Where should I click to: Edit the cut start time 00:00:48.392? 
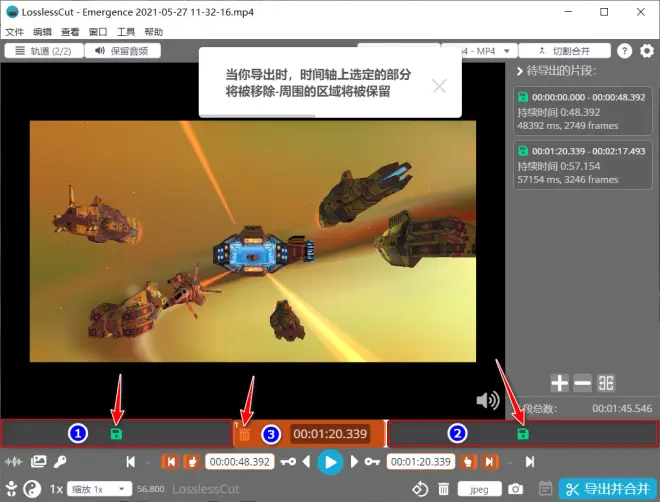[240, 462]
